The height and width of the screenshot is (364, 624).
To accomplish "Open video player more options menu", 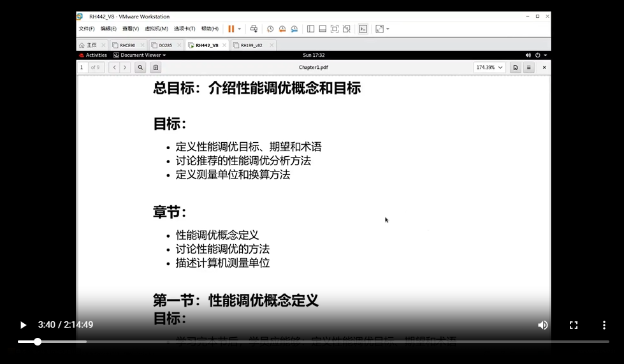I will click(604, 325).
